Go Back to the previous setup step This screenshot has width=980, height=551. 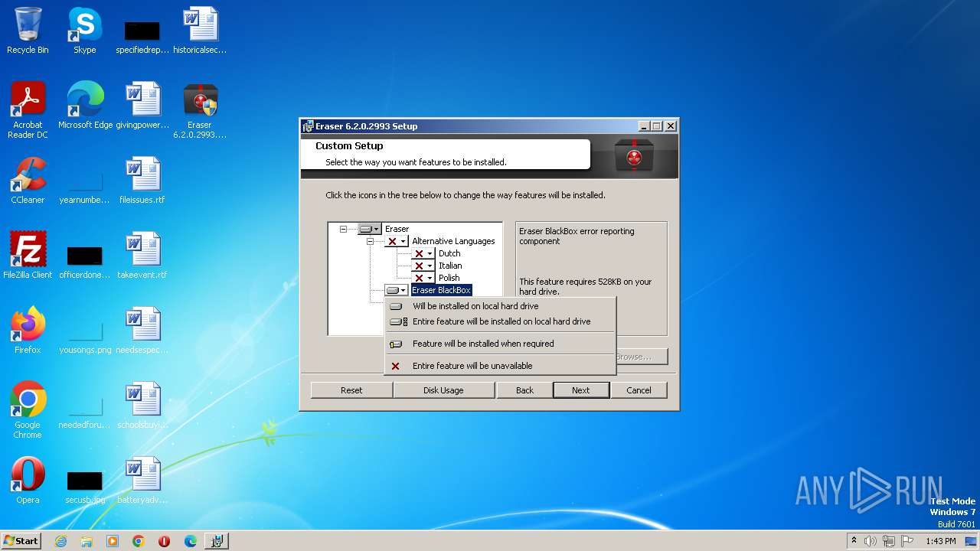524,390
